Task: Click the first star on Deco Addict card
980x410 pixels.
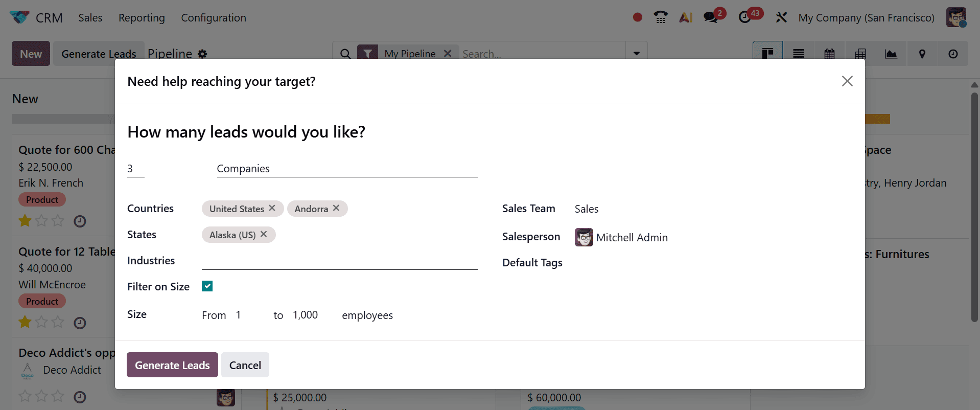Action: 25,396
